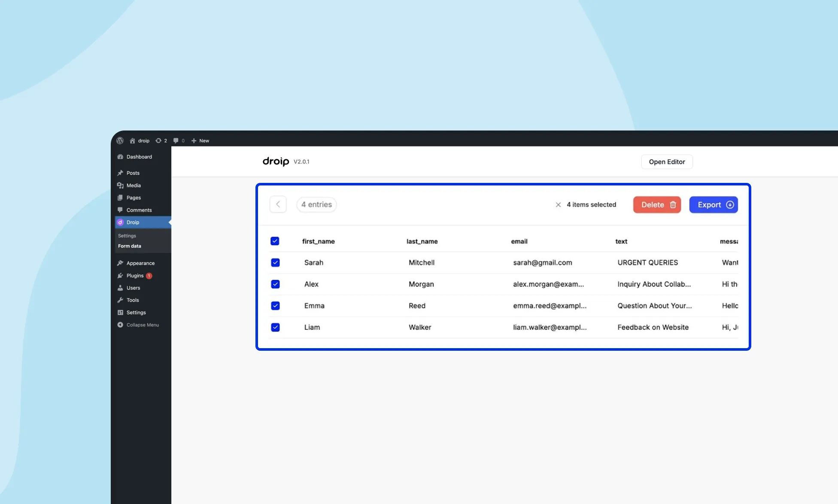Click the email column header
The image size is (838, 504).
(519, 241)
